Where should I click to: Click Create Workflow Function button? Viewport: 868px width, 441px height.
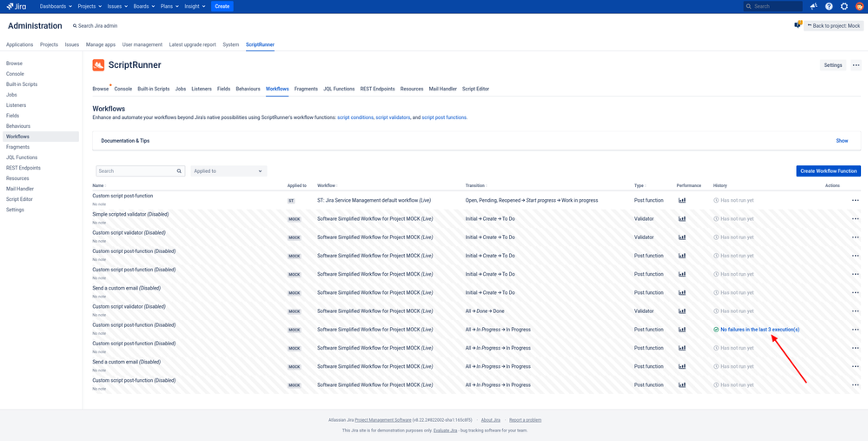828,171
